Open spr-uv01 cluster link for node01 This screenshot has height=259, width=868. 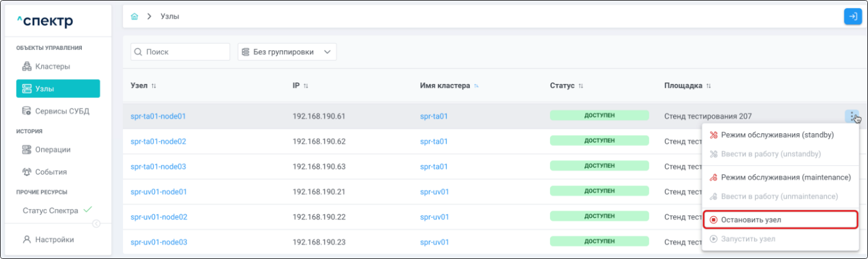(x=435, y=192)
